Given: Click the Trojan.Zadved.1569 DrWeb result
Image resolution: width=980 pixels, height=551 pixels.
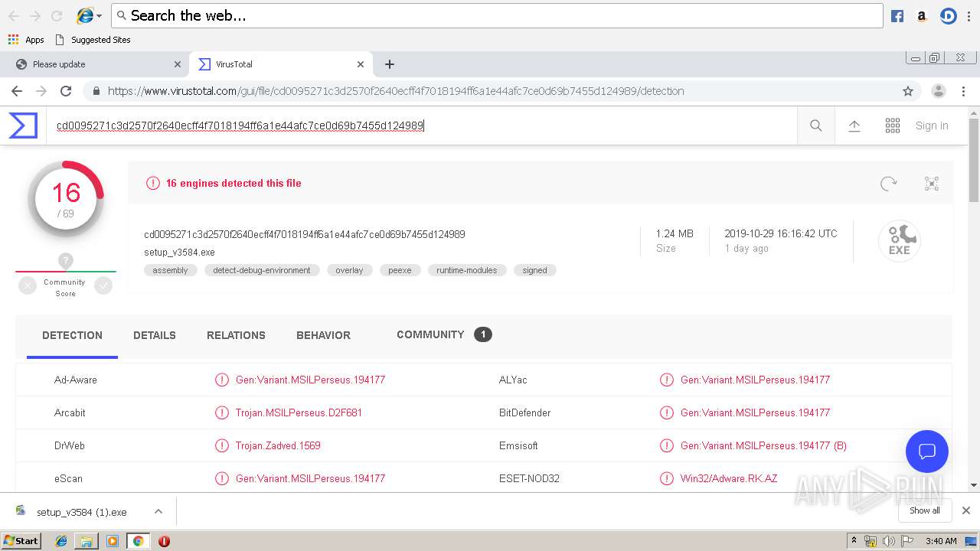Looking at the screenshot, I should coord(278,445).
